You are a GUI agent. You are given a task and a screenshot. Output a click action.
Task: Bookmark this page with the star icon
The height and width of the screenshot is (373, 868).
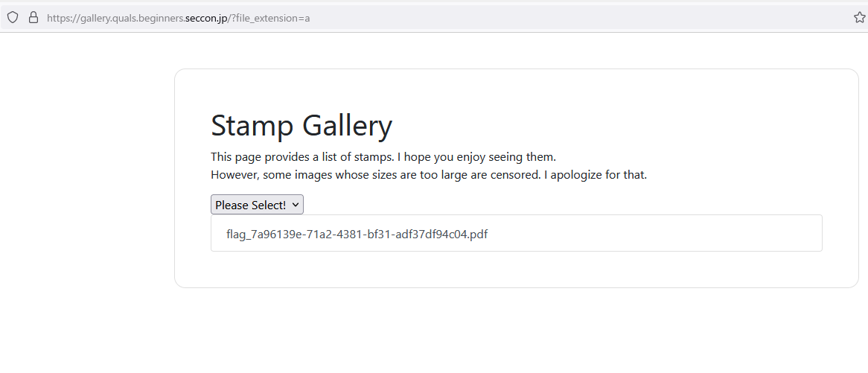pos(859,18)
